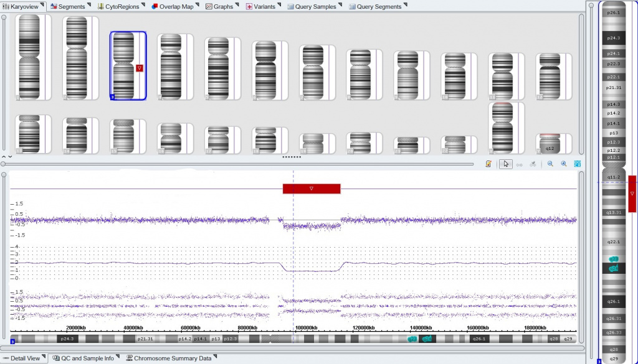Expand the Karyoview tab dropdown arrow
The height and width of the screenshot is (364, 638).
click(43, 5)
